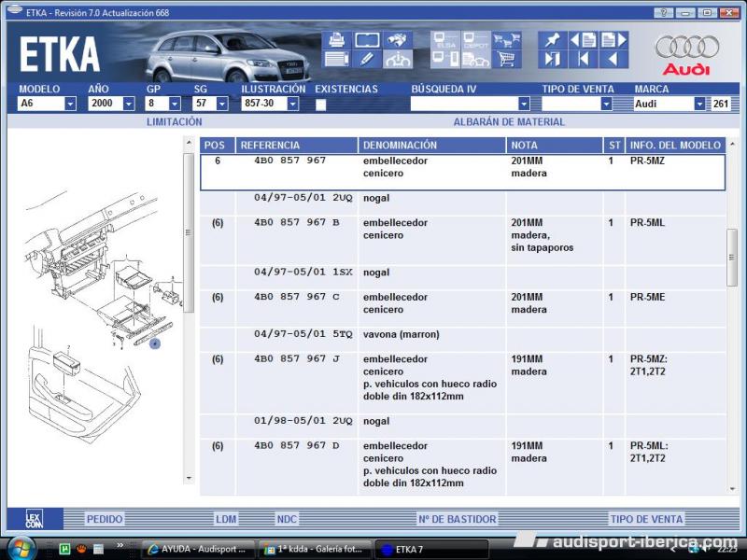Image resolution: width=747 pixels, height=560 pixels.
Task: Open the BÚSQUEDA IV dropdown
Action: click(524, 104)
